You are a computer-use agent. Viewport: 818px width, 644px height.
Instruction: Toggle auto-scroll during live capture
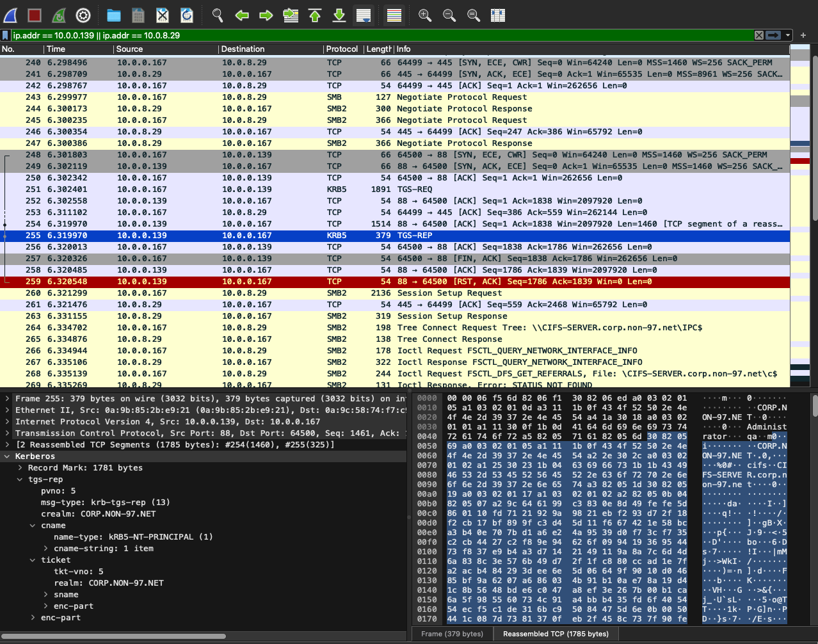pos(364,15)
